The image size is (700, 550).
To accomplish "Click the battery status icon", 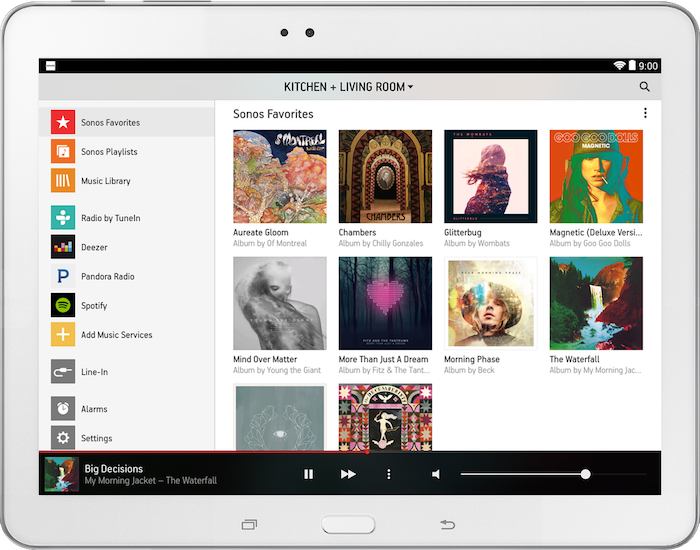I will click(x=632, y=66).
